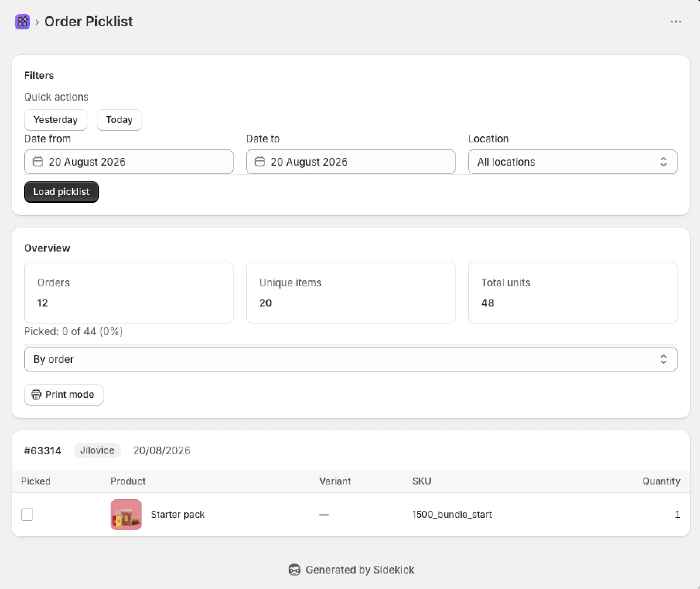Click the Order Picklist page title
The height and width of the screenshot is (589, 700).
(89, 22)
